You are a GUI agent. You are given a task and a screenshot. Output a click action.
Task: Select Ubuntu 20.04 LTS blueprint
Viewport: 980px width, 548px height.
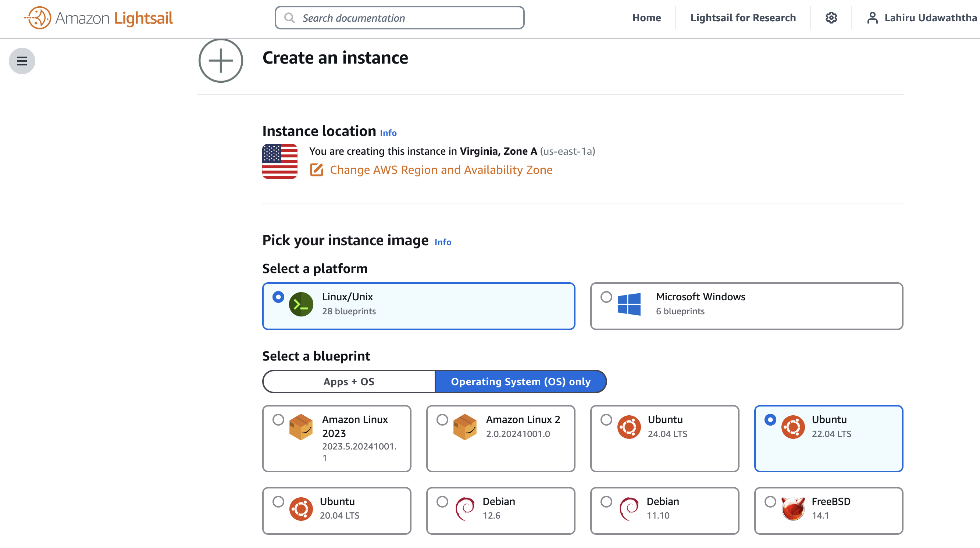[x=278, y=502]
